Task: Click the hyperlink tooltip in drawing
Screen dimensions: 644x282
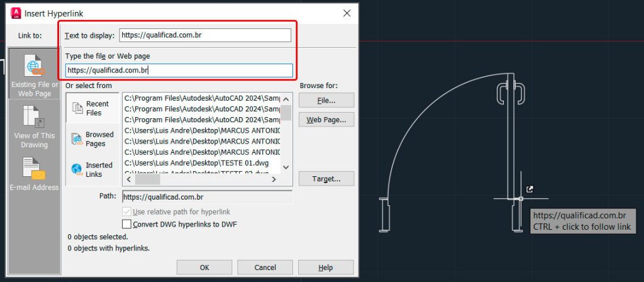Action: click(x=582, y=221)
